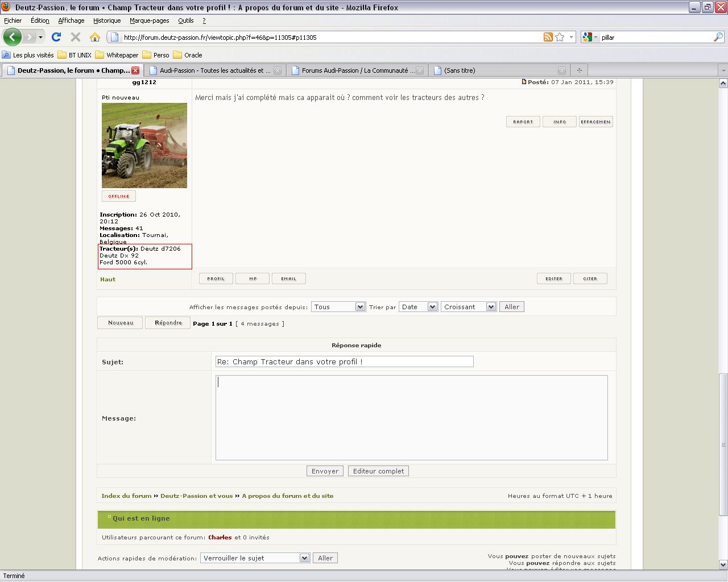728x582 pixels.
Task: Open the Tous messages period dropdown
Action: click(338, 307)
